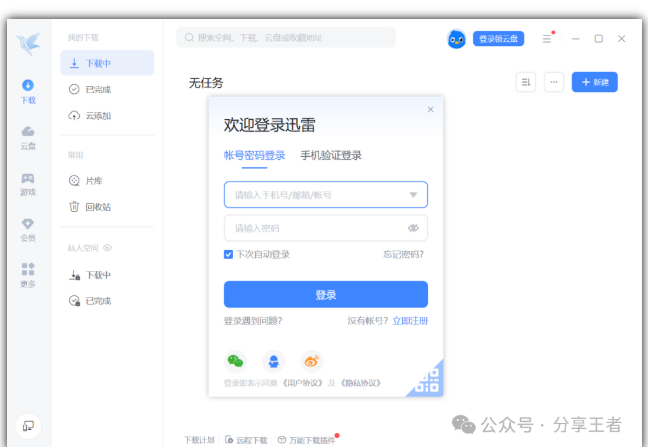Image resolution: width=648 pixels, height=447 pixels.
Task: Open 更多 in the left sidebar
Action: tap(28, 275)
